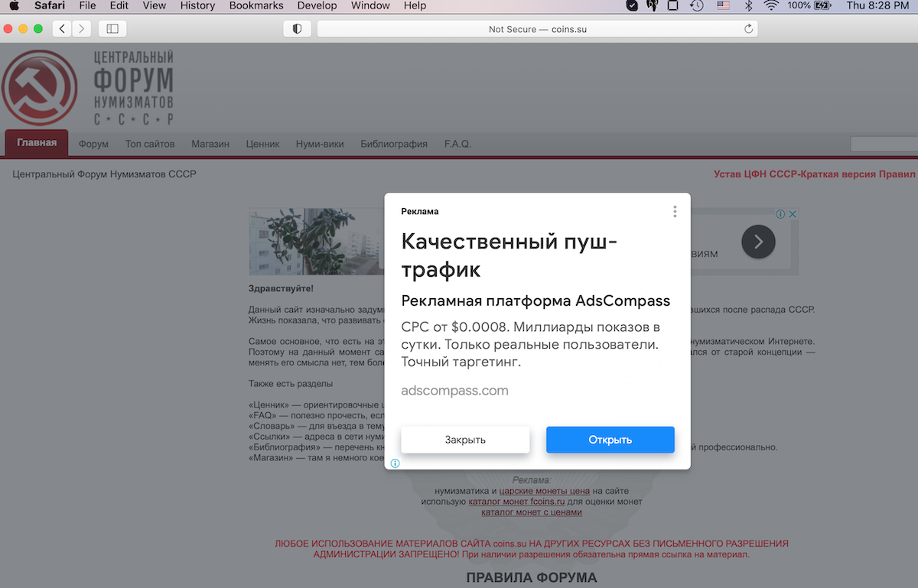
Task: Go forward with Safari's forward arrow
Action: 81,29
